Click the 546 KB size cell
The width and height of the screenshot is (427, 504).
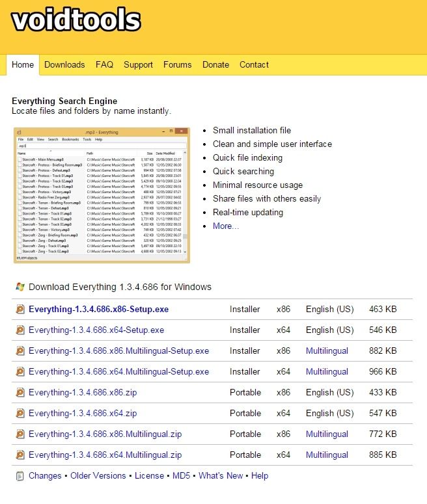(383, 330)
